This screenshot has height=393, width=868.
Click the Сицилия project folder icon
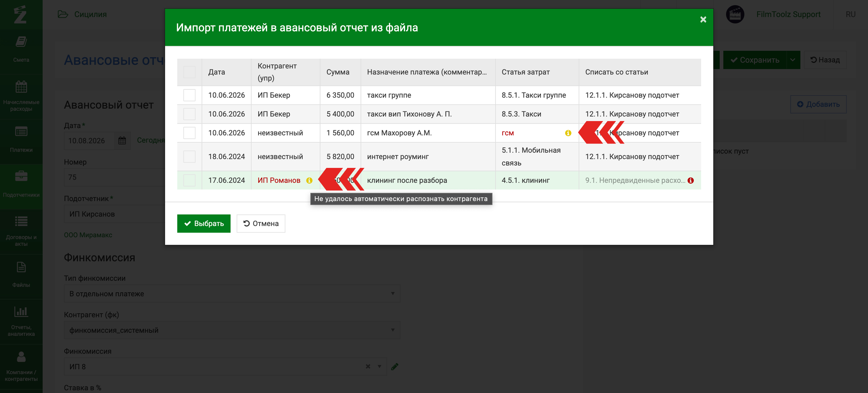click(x=63, y=14)
